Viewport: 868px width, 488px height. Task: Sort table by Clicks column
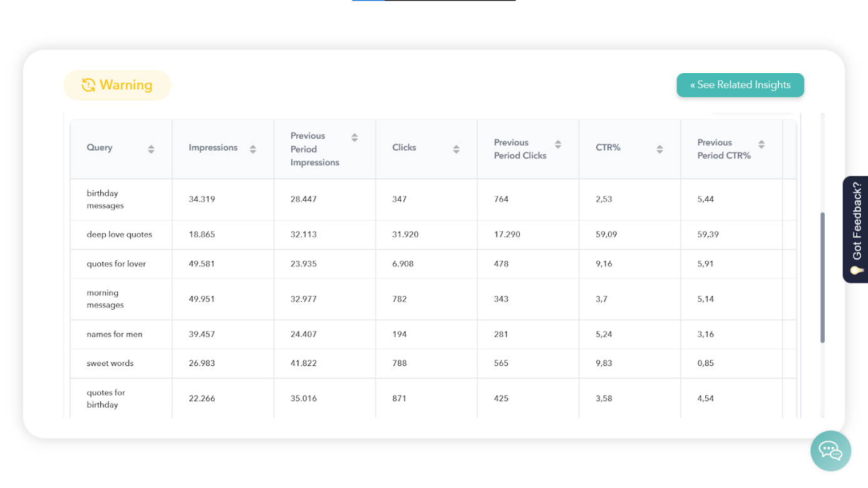457,149
